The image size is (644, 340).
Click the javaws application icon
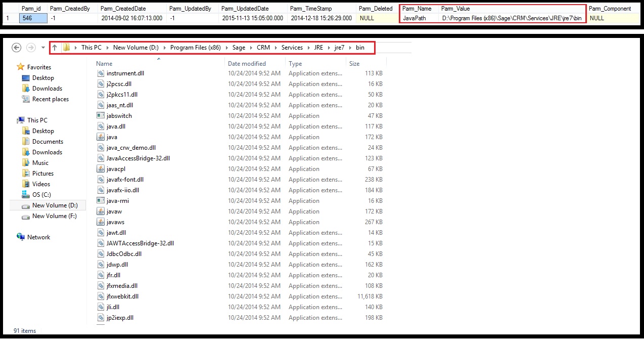coord(100,222)
